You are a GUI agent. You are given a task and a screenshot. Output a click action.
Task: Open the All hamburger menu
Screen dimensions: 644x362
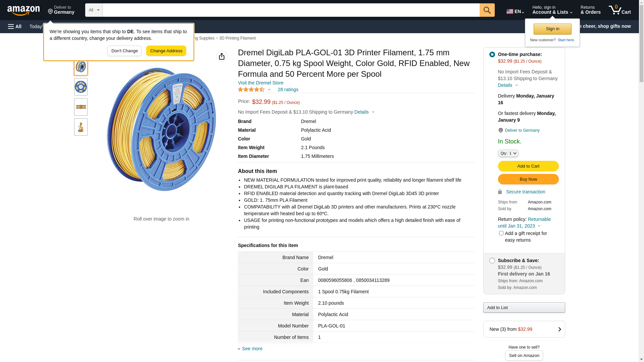(x=15, y=26)
